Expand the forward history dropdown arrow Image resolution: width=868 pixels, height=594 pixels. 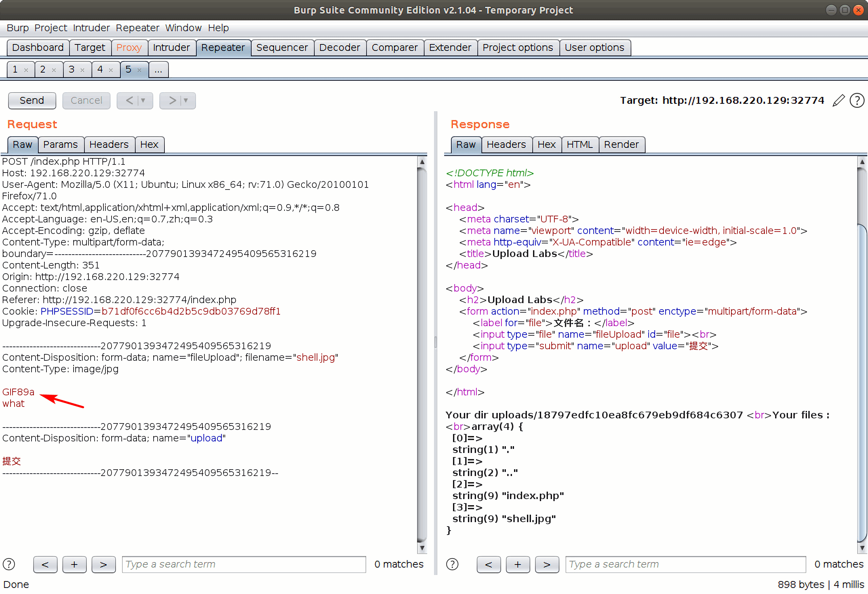point(186,100)
